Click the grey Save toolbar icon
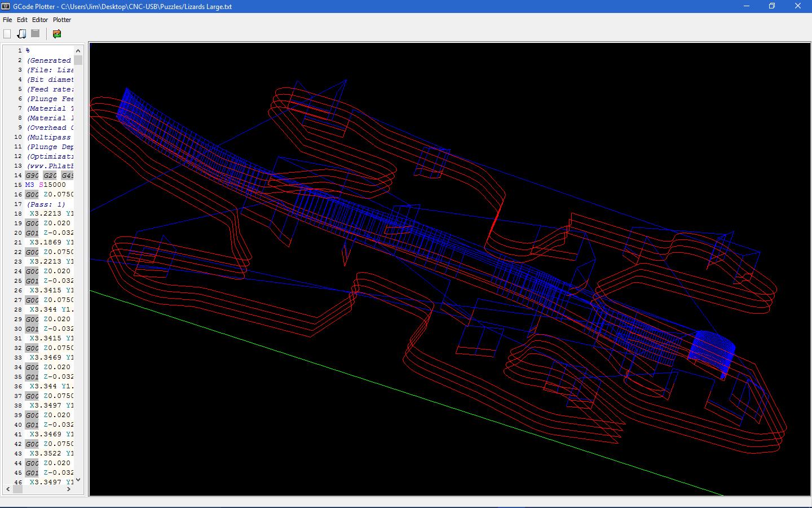 [36, 34]
